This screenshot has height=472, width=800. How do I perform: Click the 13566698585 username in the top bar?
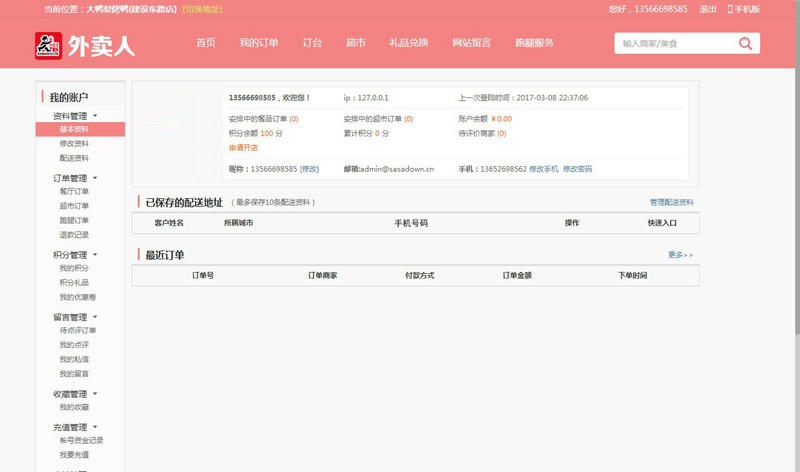661,9
